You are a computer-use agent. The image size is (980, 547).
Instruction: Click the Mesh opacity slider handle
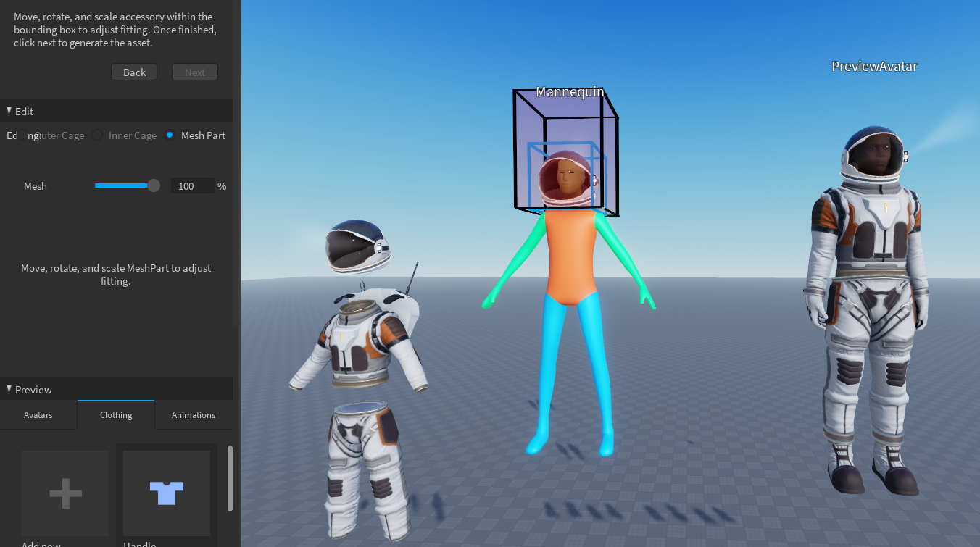(154, 185)
